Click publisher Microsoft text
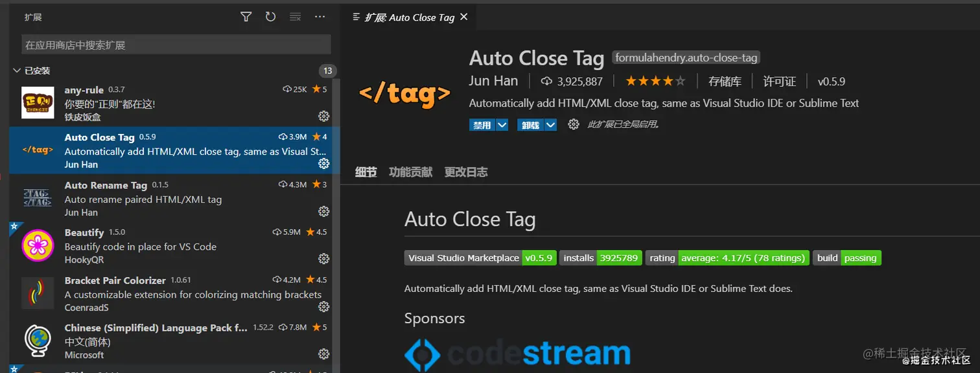 pos(84,355)
